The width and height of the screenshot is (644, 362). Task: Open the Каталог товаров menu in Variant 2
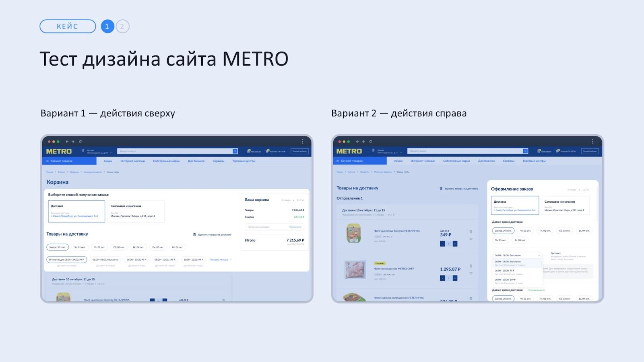click(360, 161)
